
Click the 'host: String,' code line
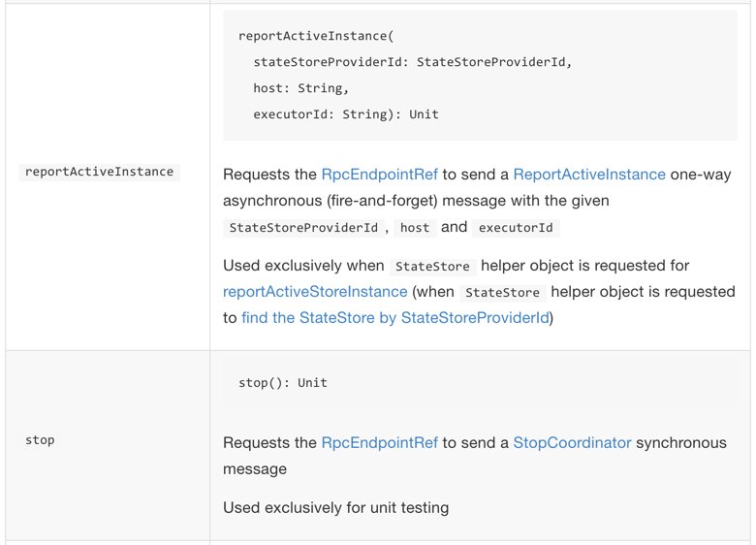click(x=300, y=88)
